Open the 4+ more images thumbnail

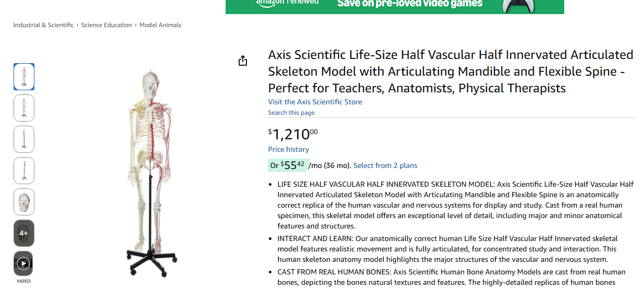click(x=23, y=233)
